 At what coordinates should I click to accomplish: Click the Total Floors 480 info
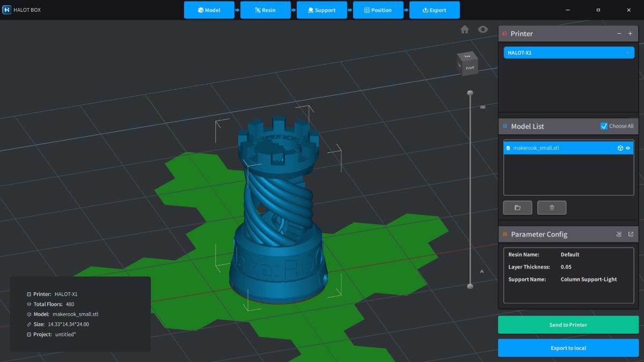pyautogui.click(x=50, y=304)
